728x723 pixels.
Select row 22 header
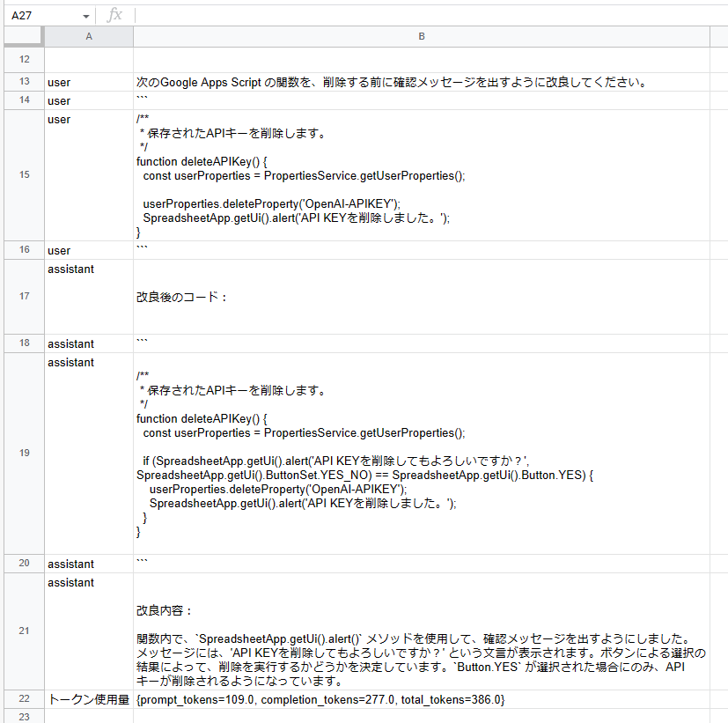24,698
